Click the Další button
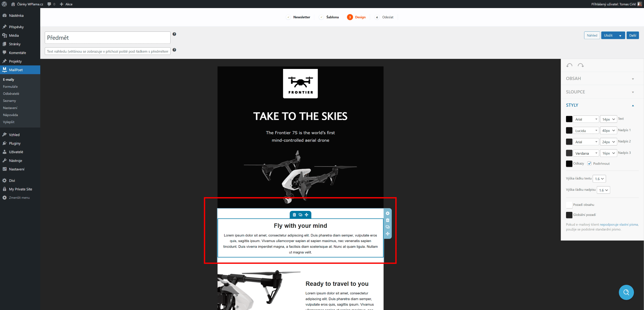This screenshot has height=310, width=644. pyautogui.click(x=633, y=35)
